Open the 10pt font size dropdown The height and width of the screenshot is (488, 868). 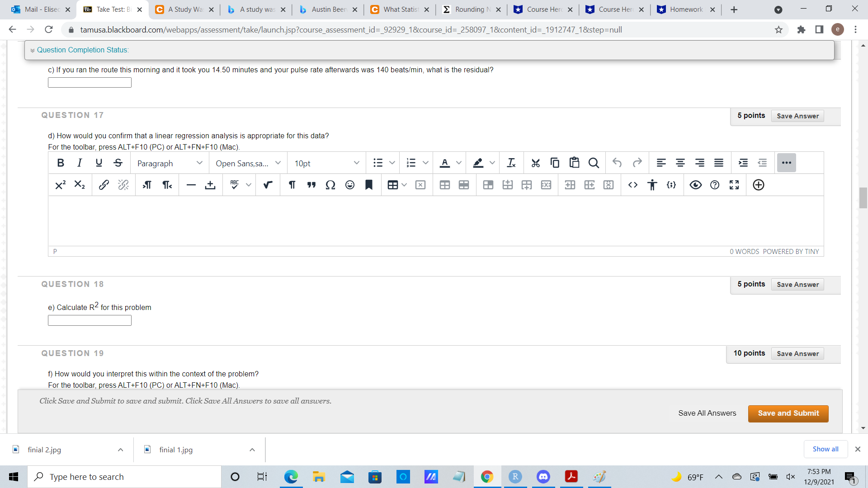pos(326,163)
